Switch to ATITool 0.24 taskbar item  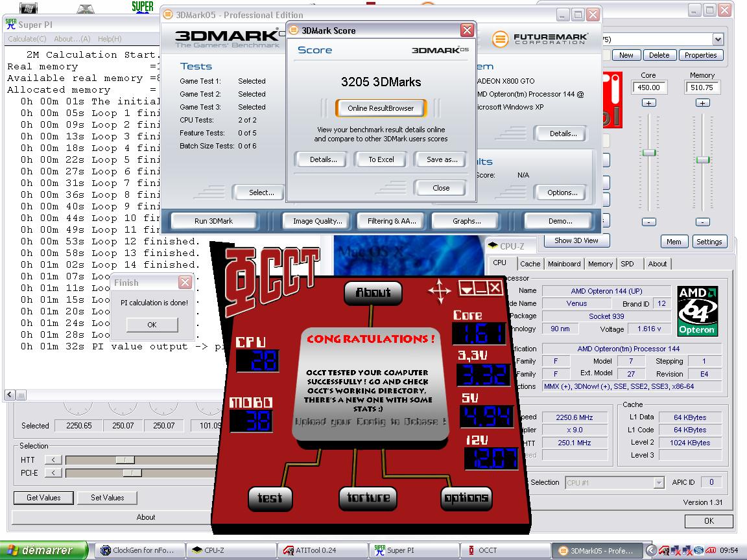pos(322,550)
